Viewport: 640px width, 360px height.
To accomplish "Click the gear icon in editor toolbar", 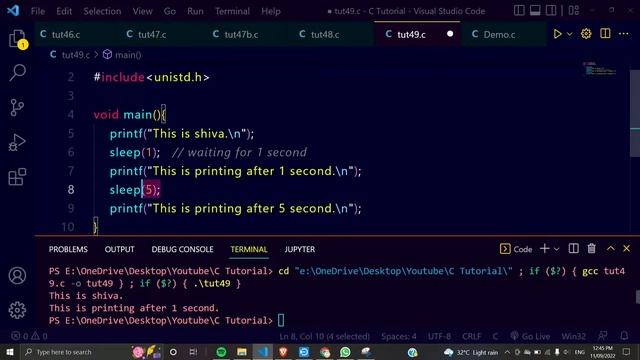I will tap(586, 34).
